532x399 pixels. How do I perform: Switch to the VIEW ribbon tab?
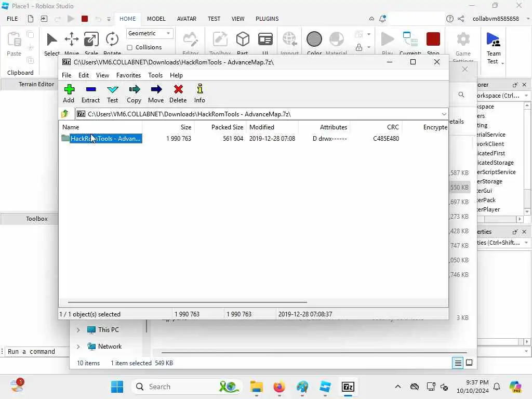[238, 19]
